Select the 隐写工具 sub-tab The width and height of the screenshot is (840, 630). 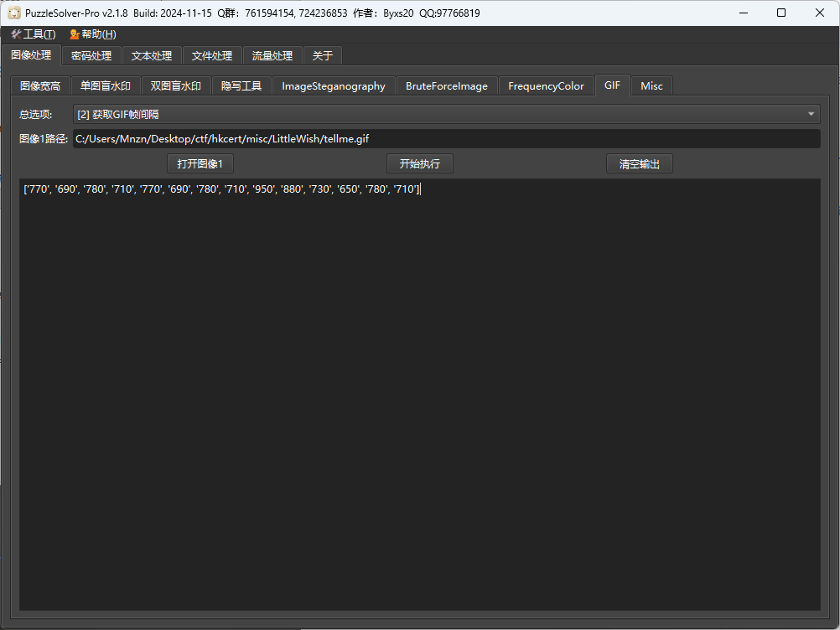point(241,86)
